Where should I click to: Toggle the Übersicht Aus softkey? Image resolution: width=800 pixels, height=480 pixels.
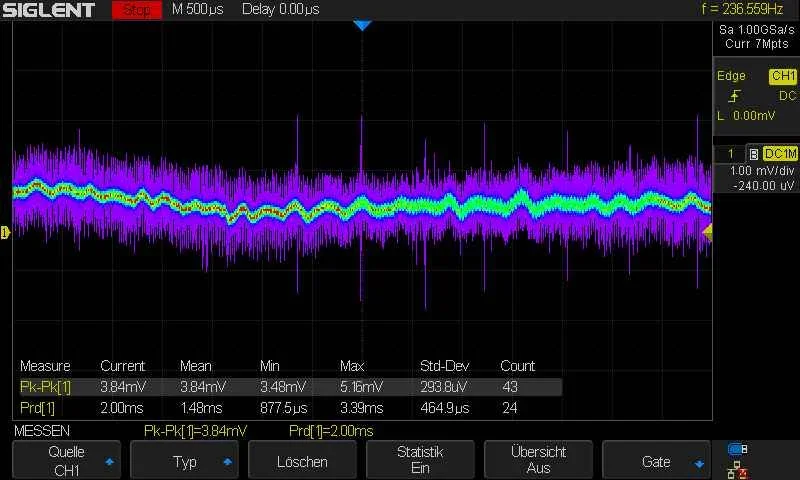coord(538,460)
